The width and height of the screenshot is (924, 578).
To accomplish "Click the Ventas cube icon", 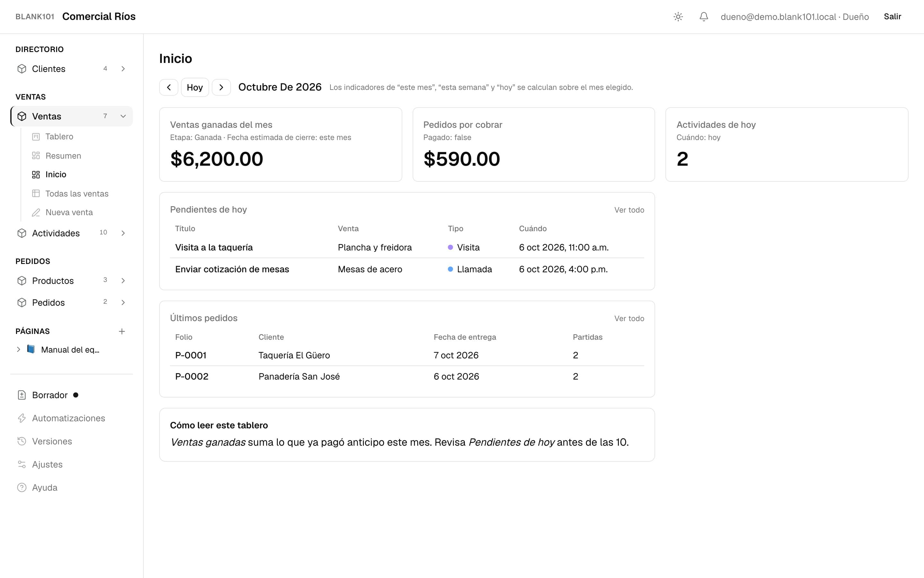I will (22, 116).
